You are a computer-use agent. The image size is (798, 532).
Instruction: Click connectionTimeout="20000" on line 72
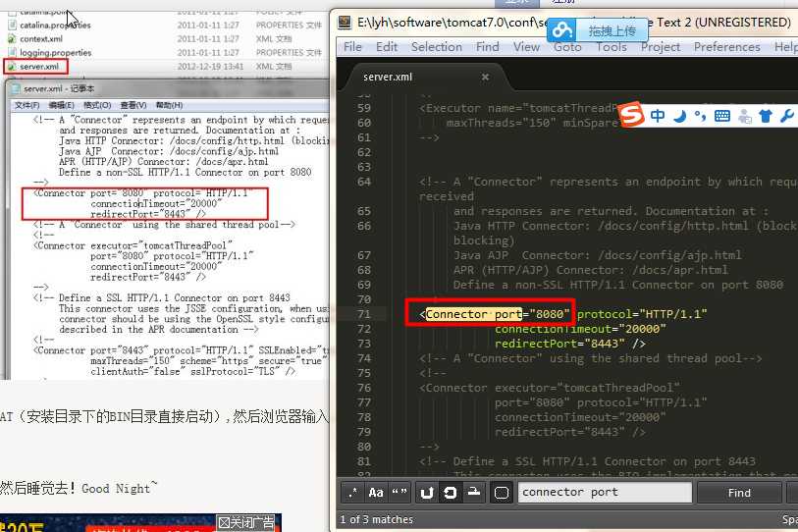(x=580, y=329)
